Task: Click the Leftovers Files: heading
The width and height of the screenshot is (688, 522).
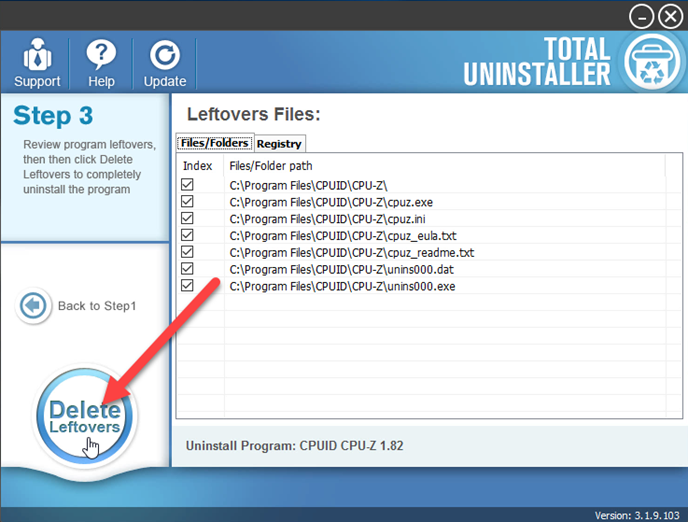Action: pyautogui.click(x=254, y=114)
